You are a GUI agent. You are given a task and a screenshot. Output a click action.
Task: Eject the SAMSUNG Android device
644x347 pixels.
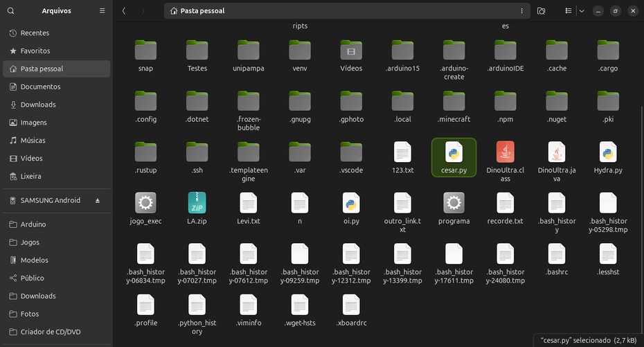(98, 200)
